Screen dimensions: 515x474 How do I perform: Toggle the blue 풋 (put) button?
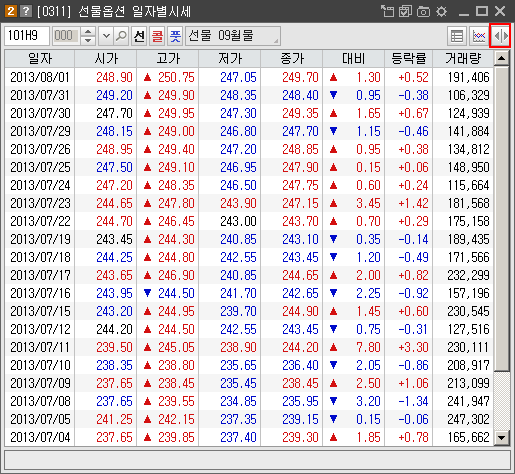(x=175, y=36)
